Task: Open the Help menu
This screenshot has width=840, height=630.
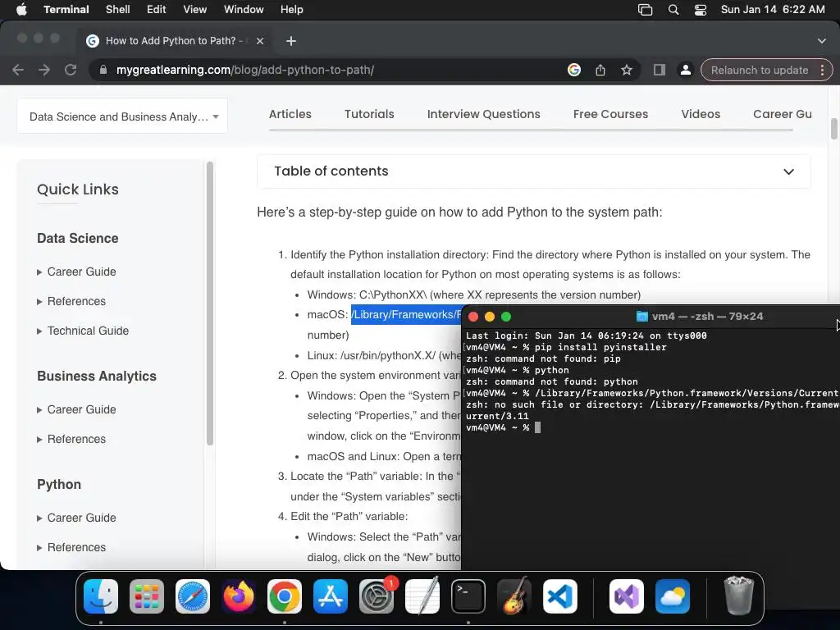Action: tap(292, 10)
